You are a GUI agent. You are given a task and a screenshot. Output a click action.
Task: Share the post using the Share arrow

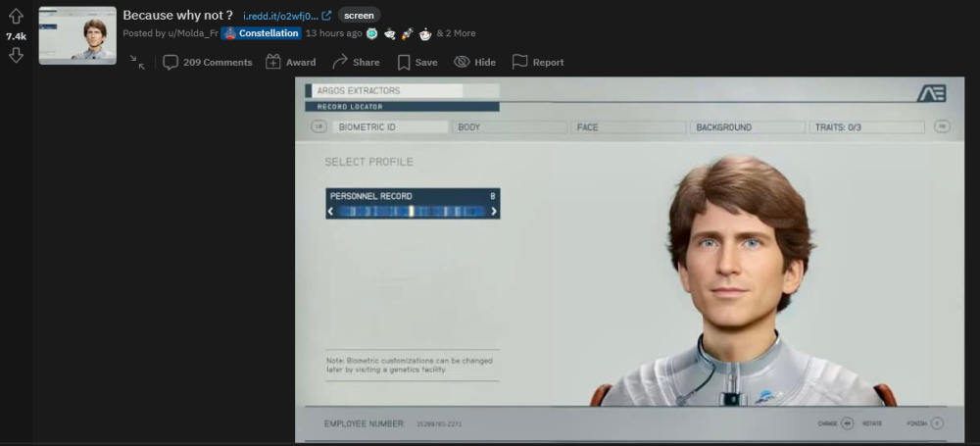pos(340,62)
